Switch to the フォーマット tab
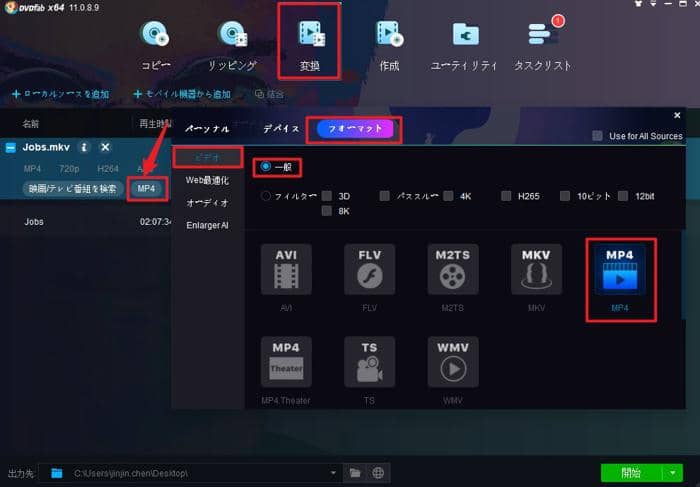The image size is (700, 487). pos(355,129)
